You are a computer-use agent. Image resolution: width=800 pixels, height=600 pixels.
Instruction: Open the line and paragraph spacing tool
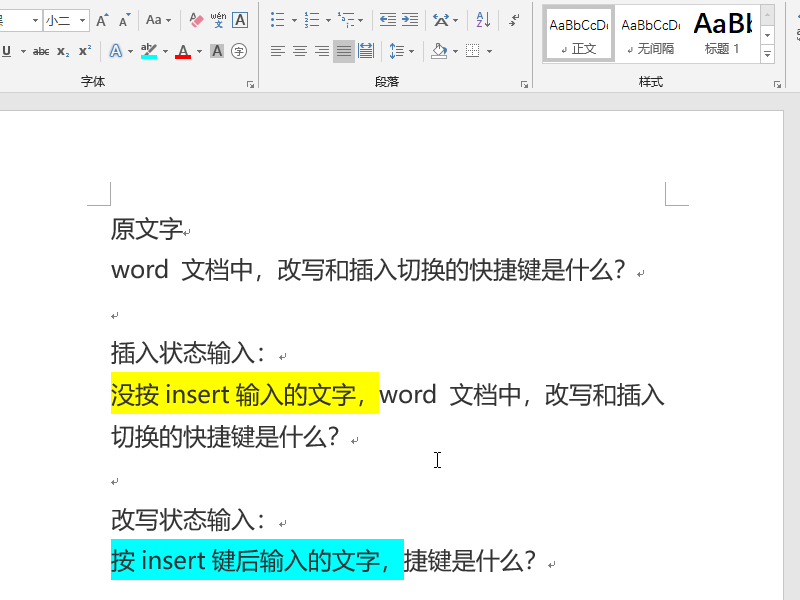point(396,51)
